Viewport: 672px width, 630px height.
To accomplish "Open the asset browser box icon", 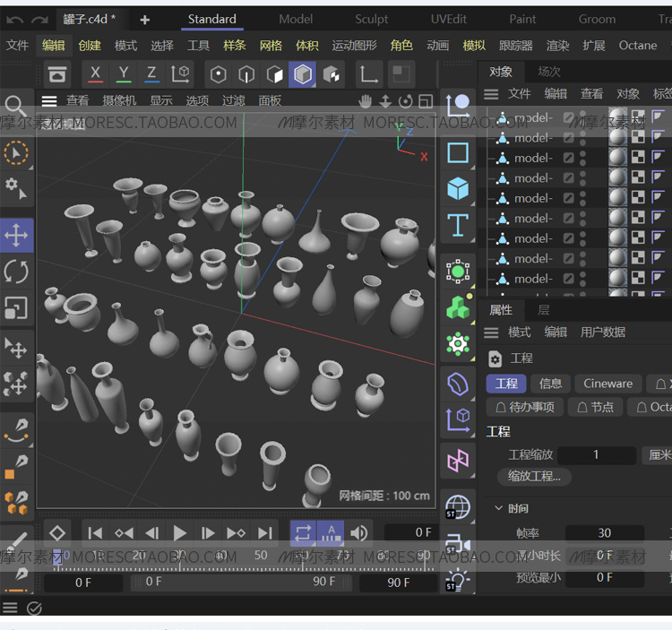I will pos(57,74).
